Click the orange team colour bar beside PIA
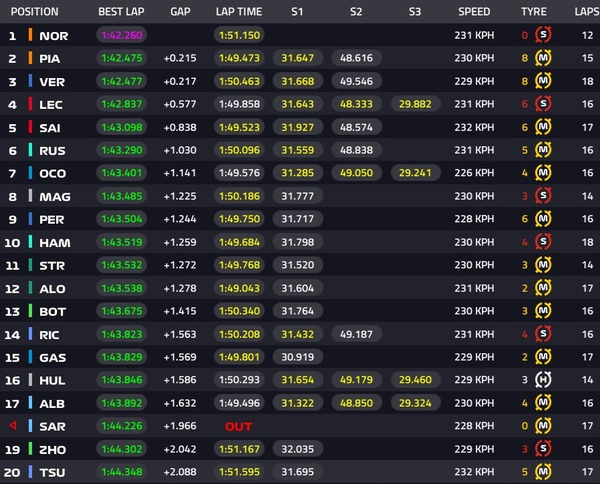This screenshot has width=600, height=484. pyautogui.click(x=30, y=58)
